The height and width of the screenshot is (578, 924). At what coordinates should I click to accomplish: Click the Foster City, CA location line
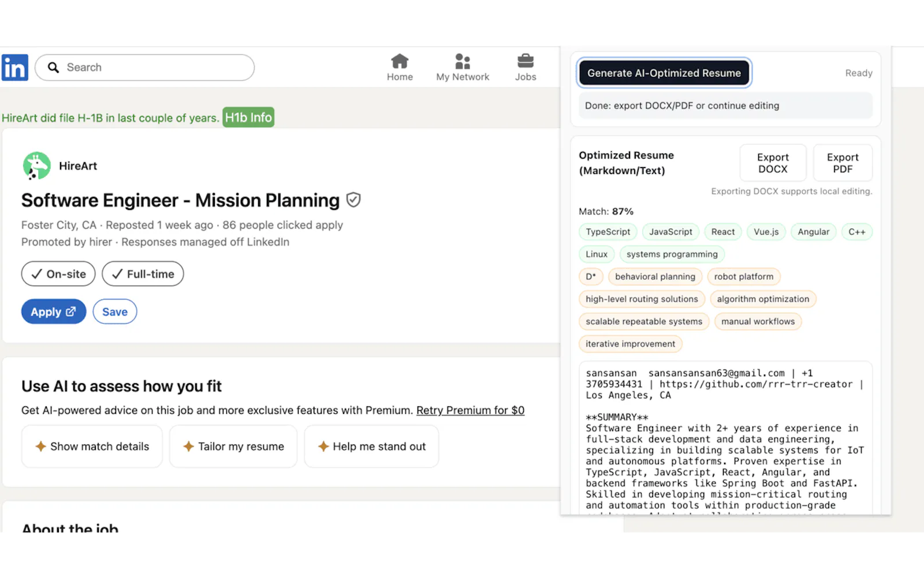point(182,225)
